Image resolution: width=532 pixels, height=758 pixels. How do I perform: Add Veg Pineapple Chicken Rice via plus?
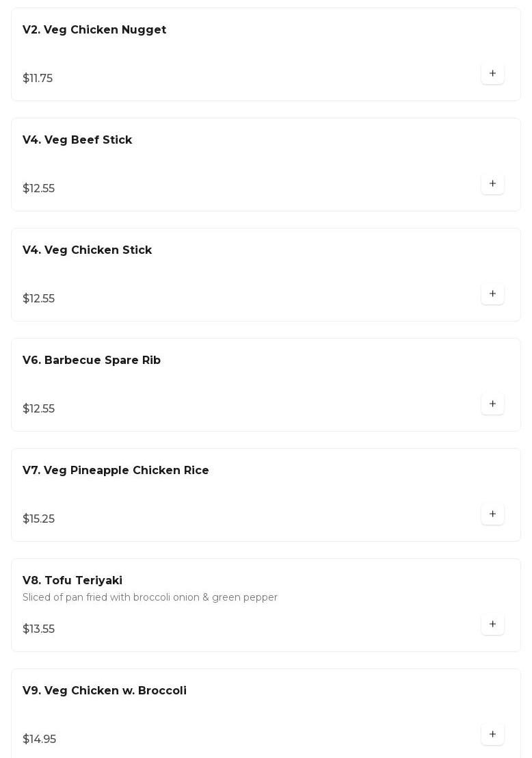pyautogui.click(x=492, y=514)
